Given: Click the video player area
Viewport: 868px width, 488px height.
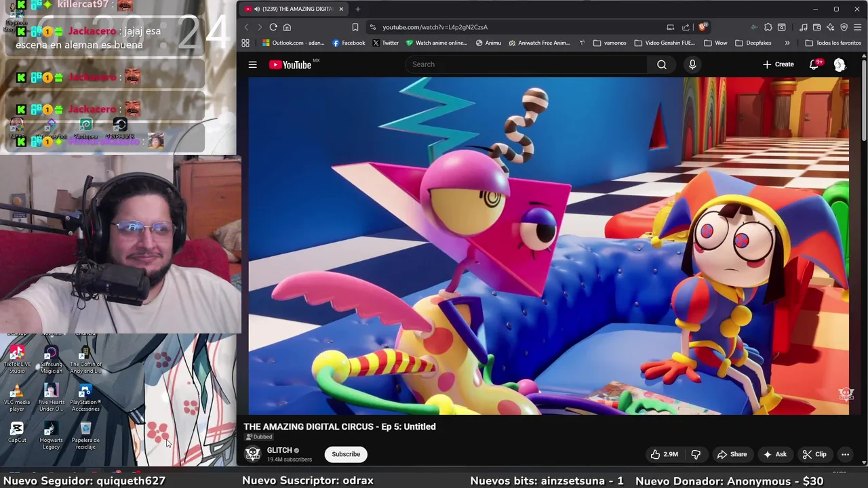Looking at the screenshot, I should (x=548, y=245).
